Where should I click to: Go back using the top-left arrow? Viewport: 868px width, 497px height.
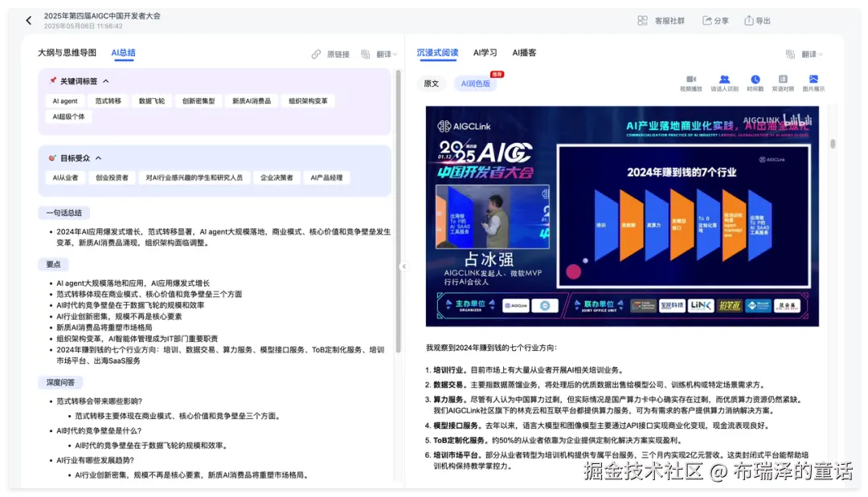(29, 20)
